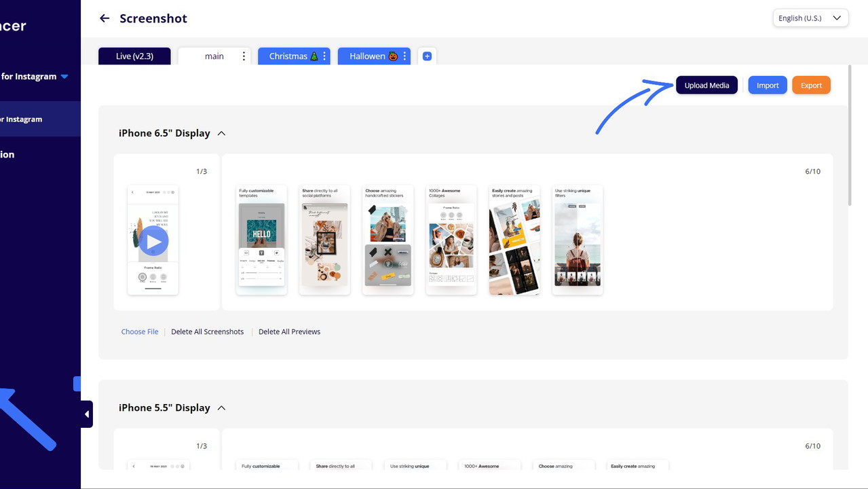Viewport: 868px width, 489px height.
Task: Click the vertical scrollbar on the right
Action: tap(850, 136)
